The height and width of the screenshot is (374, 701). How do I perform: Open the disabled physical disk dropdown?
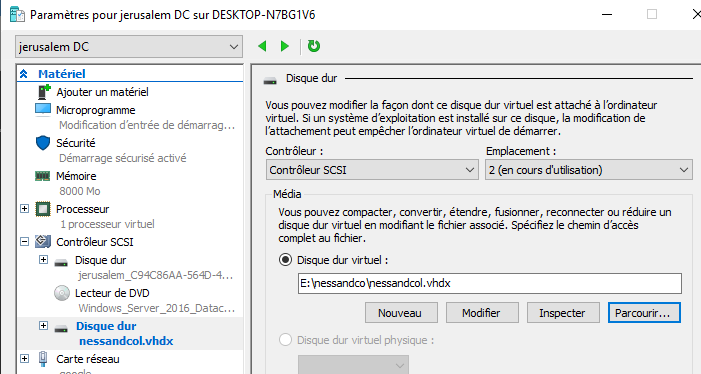pos(353,366)
